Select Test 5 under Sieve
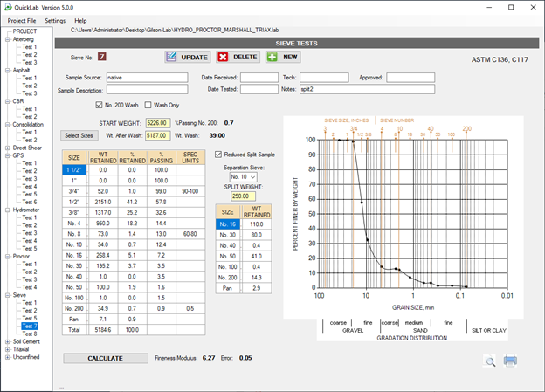545x392 pixels. (x=30, y=319)
